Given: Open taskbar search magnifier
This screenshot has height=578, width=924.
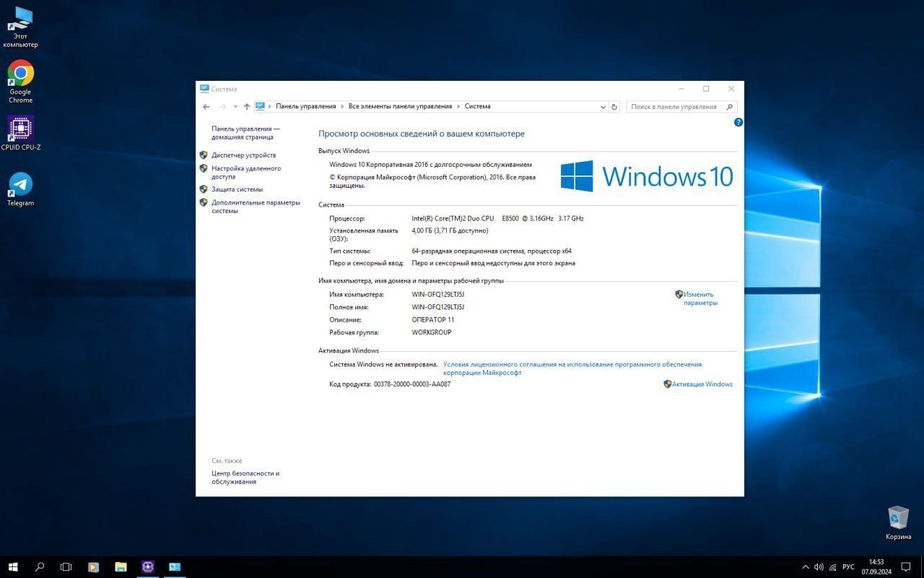Looking at the screenshot, I should [x=40, y=567].
